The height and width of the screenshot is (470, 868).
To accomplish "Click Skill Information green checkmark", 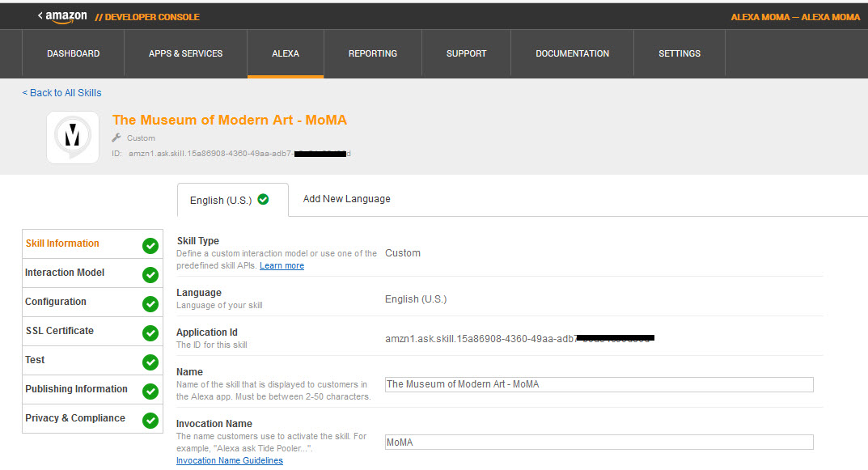I will (150, 245).
